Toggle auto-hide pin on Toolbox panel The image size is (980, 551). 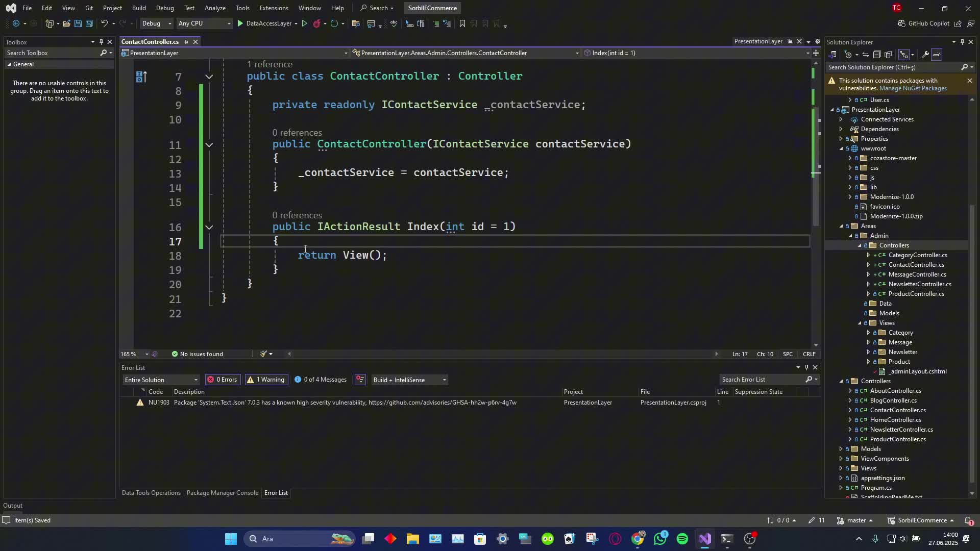(101, 42)
